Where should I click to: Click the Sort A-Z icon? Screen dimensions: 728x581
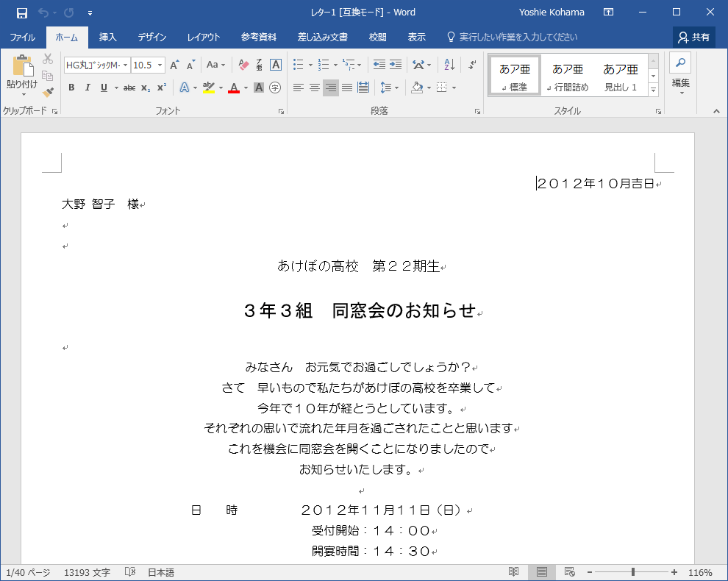pos(449,65)
